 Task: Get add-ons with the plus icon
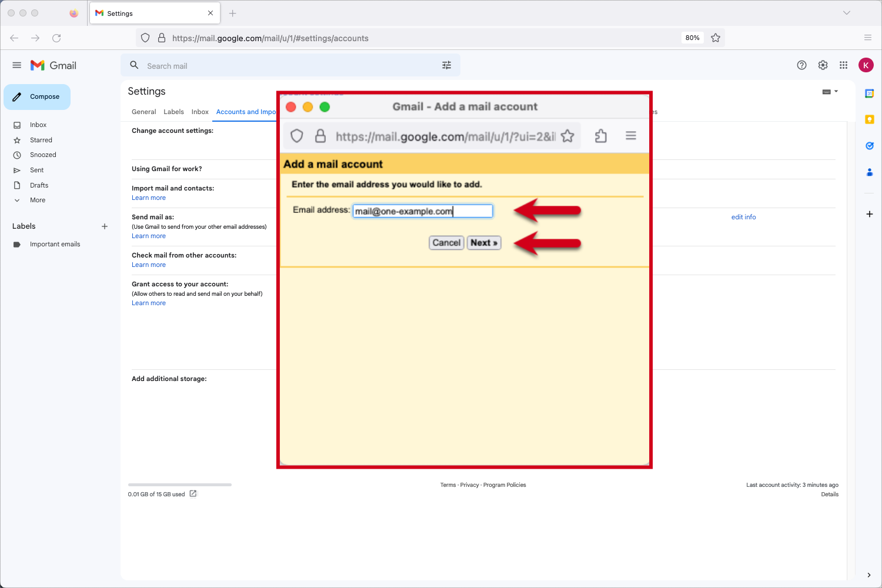point(870,214)
